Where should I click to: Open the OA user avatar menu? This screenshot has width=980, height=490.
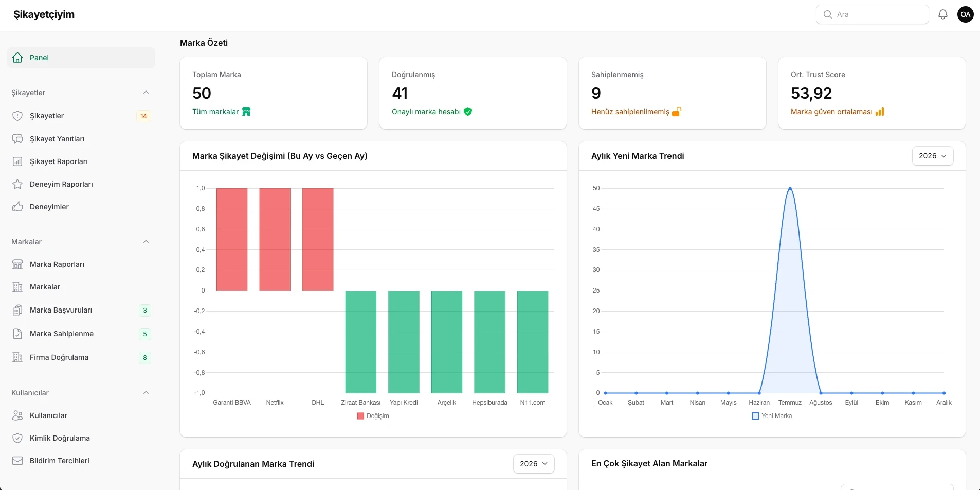coord(966,14)
